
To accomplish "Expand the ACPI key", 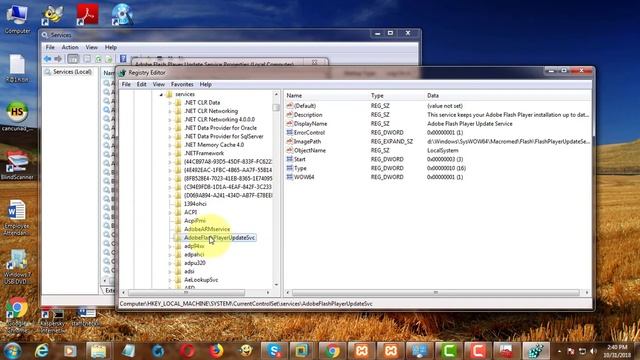I will click(170, 212).
